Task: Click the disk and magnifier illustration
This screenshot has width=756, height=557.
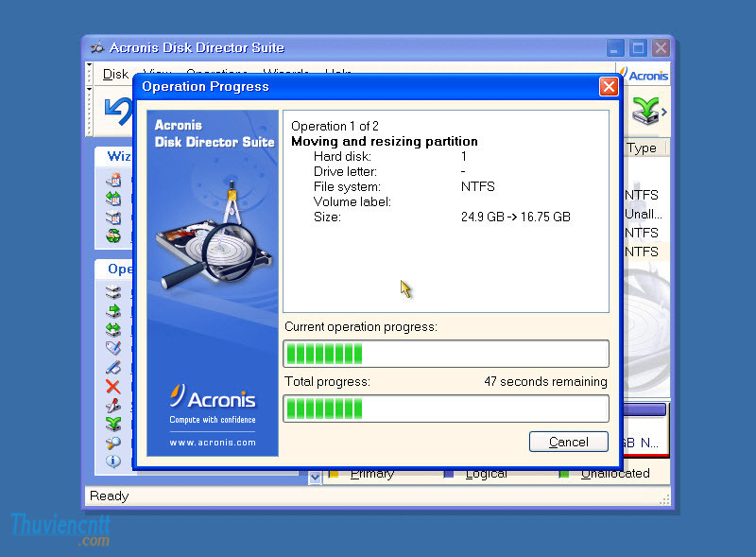Action: tap(214, 236)
